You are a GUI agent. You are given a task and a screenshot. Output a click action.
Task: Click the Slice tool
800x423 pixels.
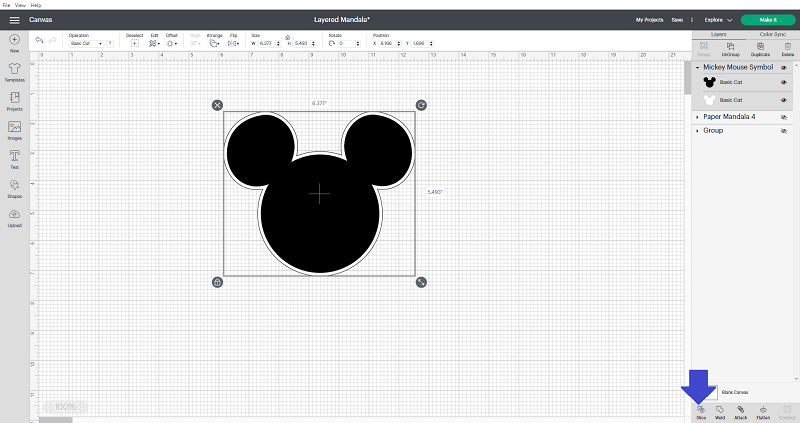click(701, 413)
